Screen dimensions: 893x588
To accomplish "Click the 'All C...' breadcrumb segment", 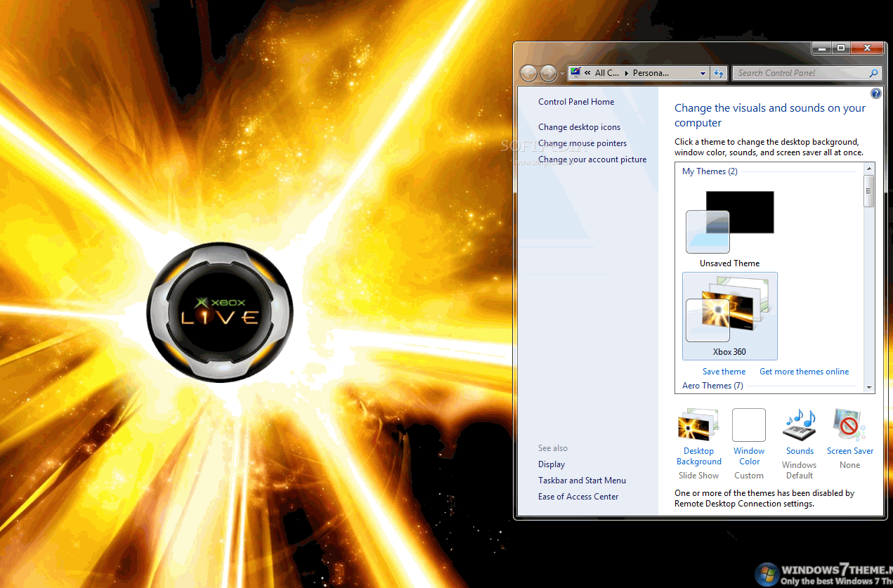I will [x=607, y=73].
